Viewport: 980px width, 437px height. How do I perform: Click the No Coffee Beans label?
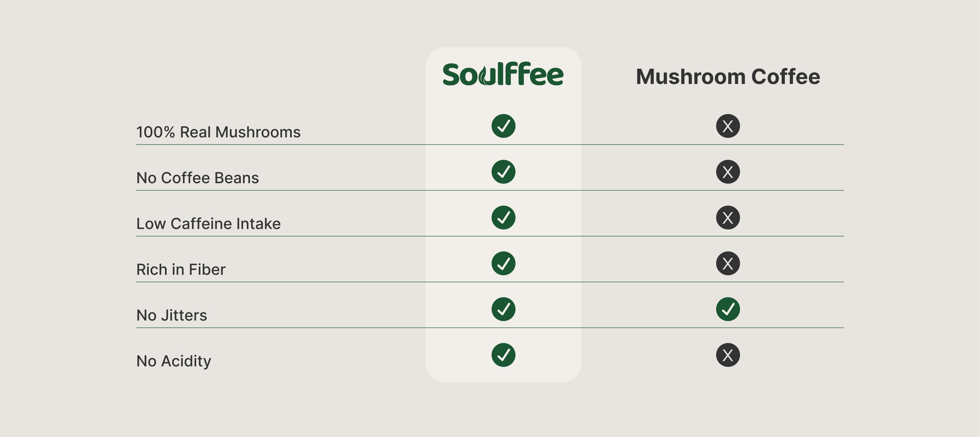pyautogui.click(x=197, y=178)
